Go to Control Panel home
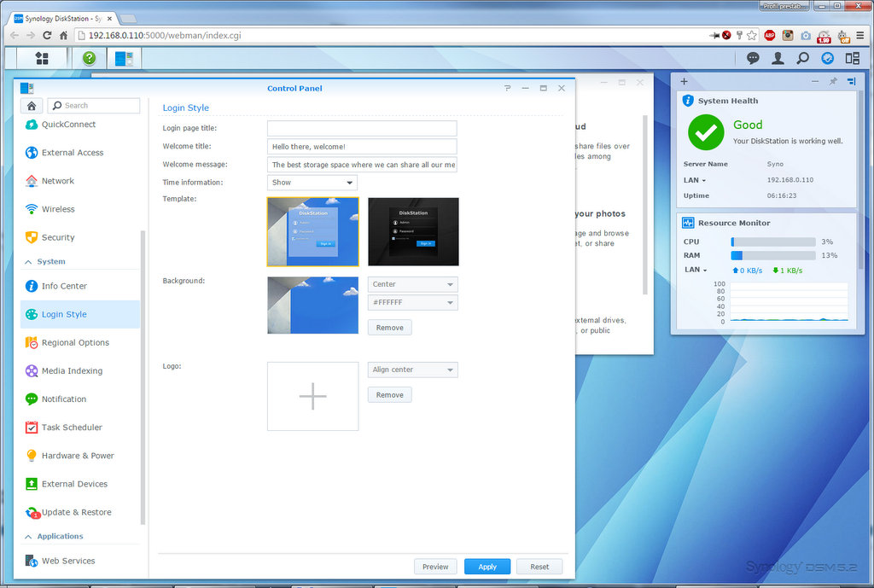This screenshot has height=588, width=874. (x=32, y=105)
